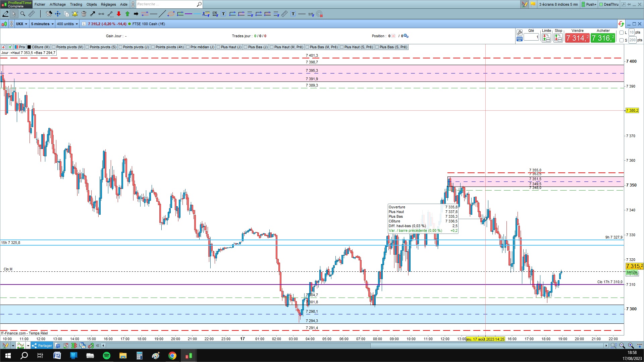Open the blue on-screen keyboard icon
Viewport: 644px width, 362px height.
click(520, 39)
